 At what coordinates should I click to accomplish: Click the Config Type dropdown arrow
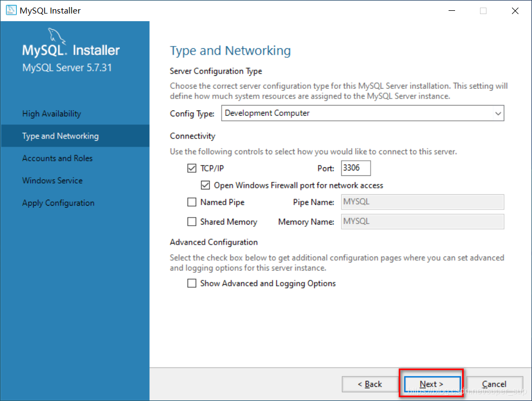pos(498,113)
